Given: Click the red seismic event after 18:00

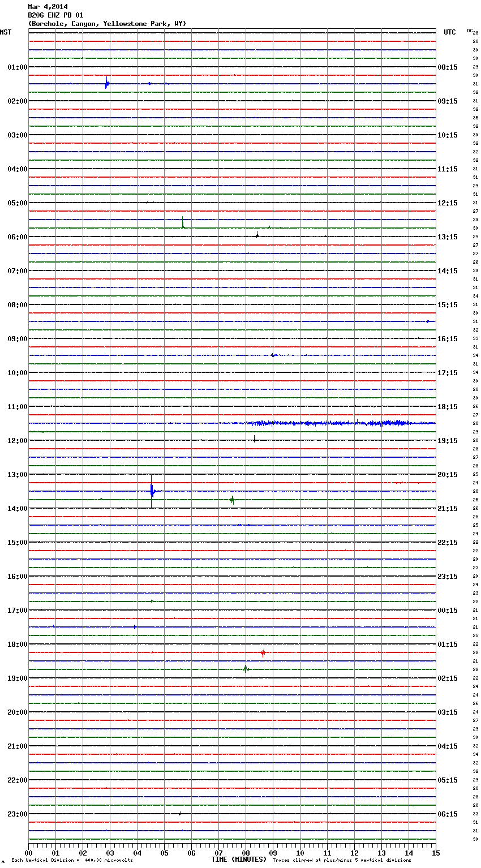Looking at the screenshot, I should click(263, 652).
